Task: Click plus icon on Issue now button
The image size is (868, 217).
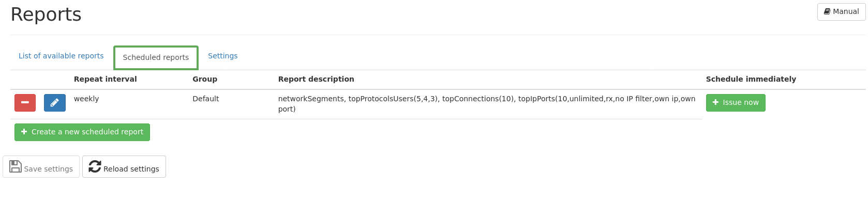Action: 715,102
